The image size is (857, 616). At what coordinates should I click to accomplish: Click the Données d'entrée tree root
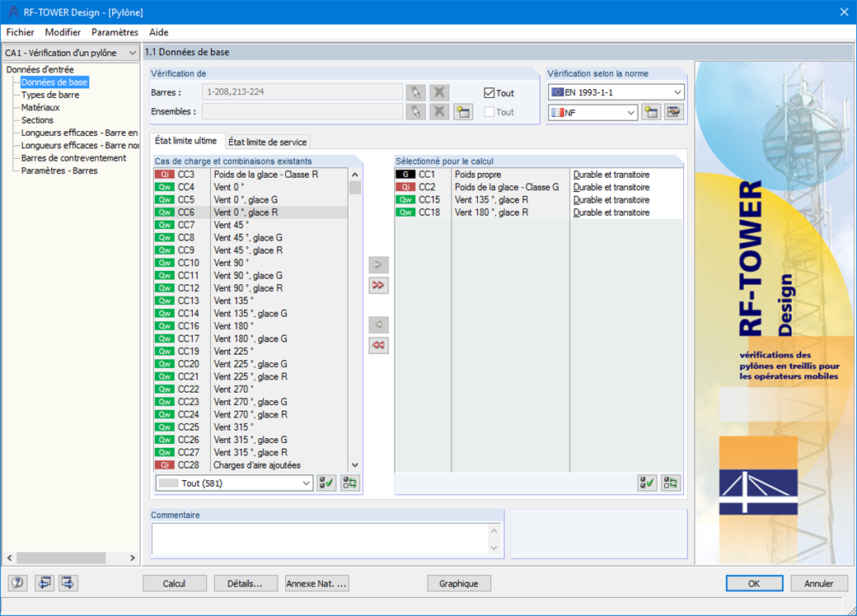tap(40, 69)
